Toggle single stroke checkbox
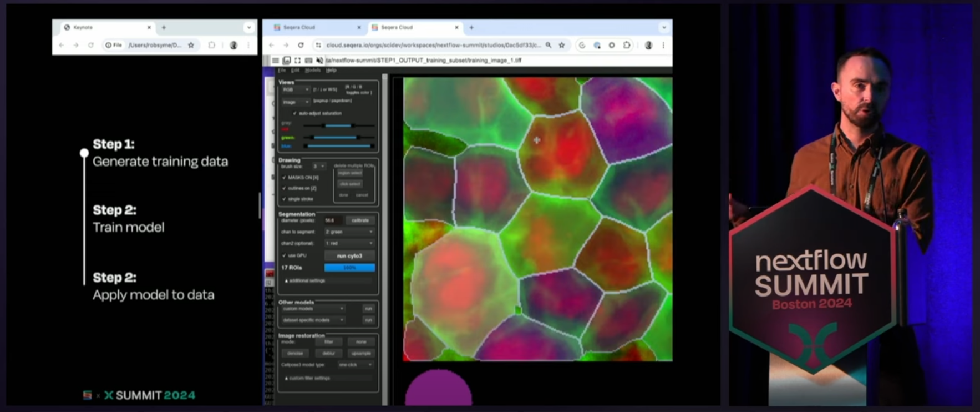The height and width of the screenshot is (412, 980). click(284, 199)
